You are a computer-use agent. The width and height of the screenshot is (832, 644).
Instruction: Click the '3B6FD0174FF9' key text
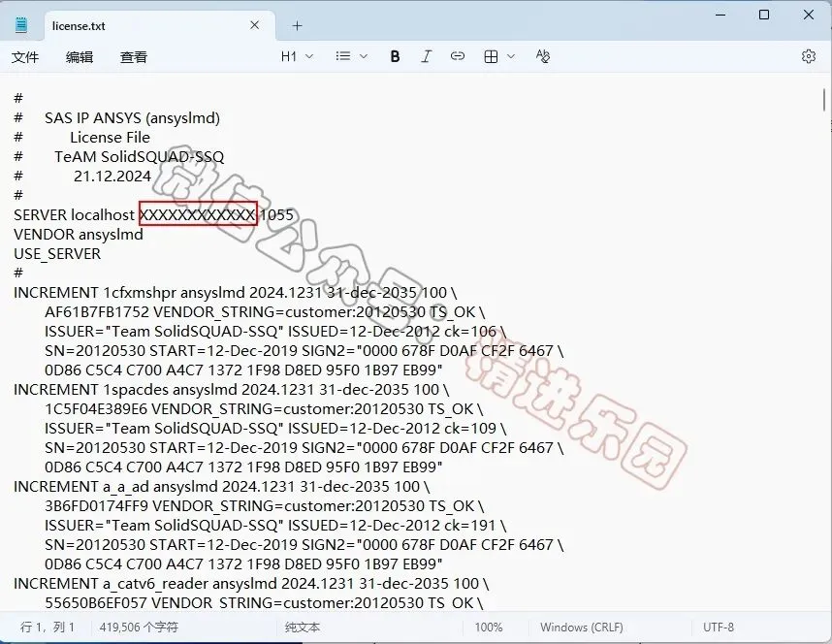tap(97, 506)
